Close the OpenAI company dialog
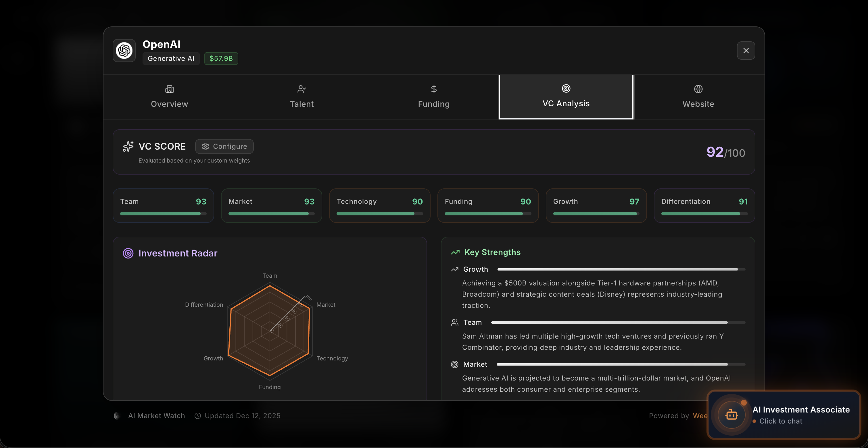 (746, 51)
